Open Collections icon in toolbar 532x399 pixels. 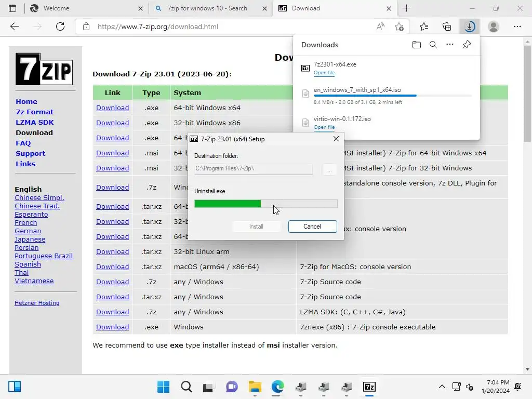pos(447,26)
